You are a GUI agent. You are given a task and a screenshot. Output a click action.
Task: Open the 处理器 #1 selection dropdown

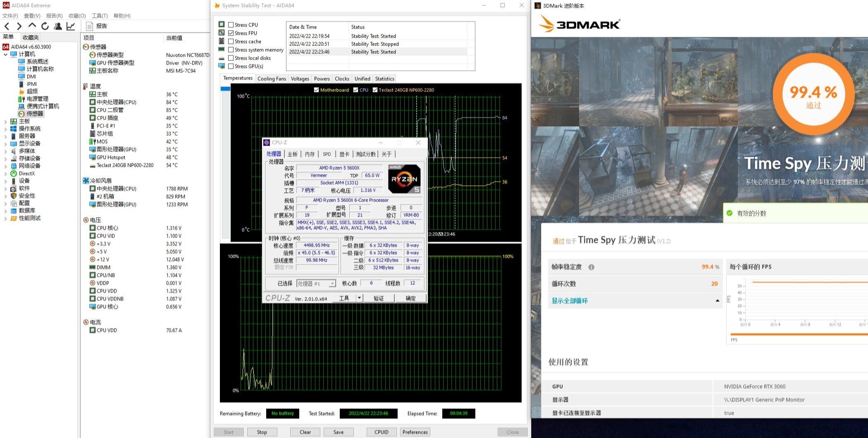pyautogui.click(x=332, y=283)
